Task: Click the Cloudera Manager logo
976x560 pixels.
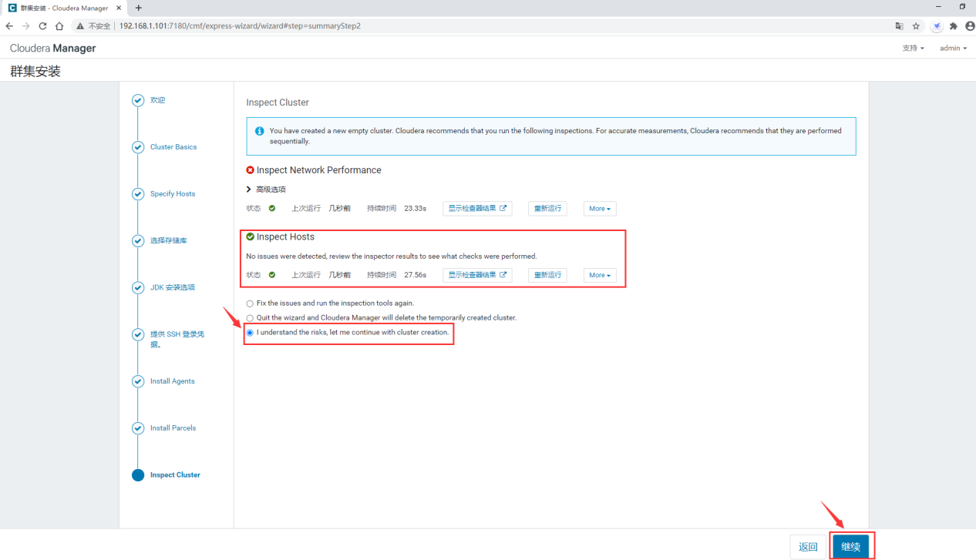Action: [x=53, y=49]
